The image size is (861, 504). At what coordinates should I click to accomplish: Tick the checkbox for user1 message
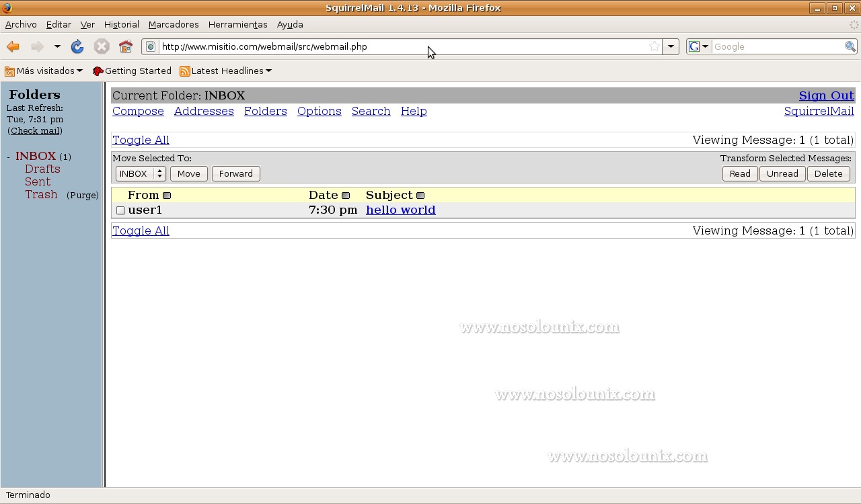click(120, 210)
